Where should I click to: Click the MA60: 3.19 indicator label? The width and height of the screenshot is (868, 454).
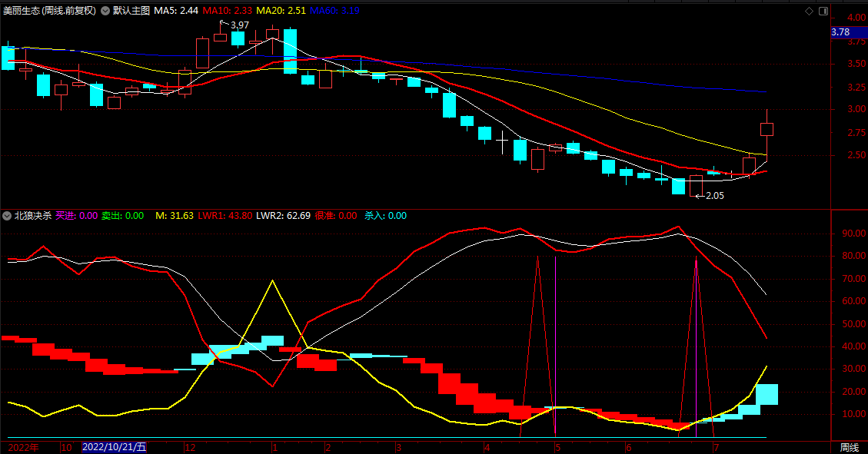point(334,11)
